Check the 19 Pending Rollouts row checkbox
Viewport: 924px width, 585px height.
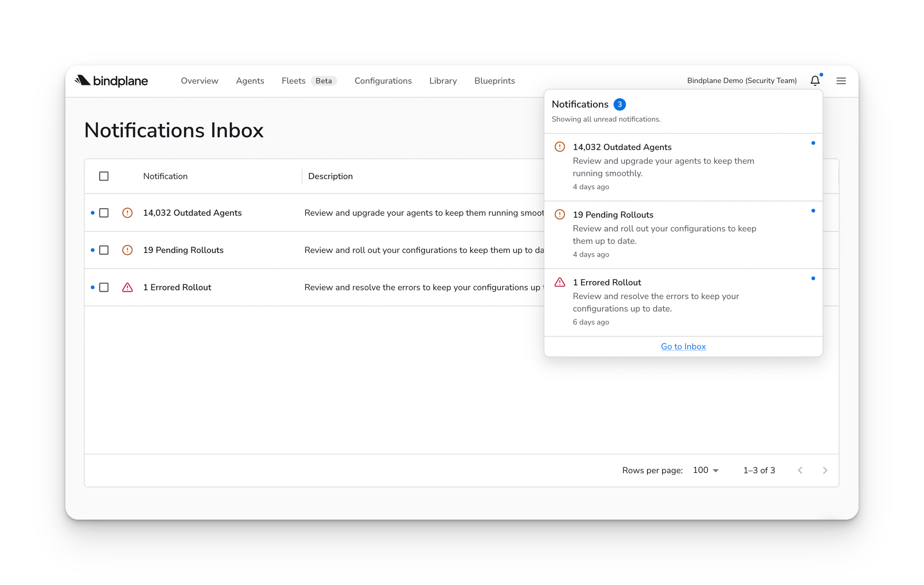(104, 250)
